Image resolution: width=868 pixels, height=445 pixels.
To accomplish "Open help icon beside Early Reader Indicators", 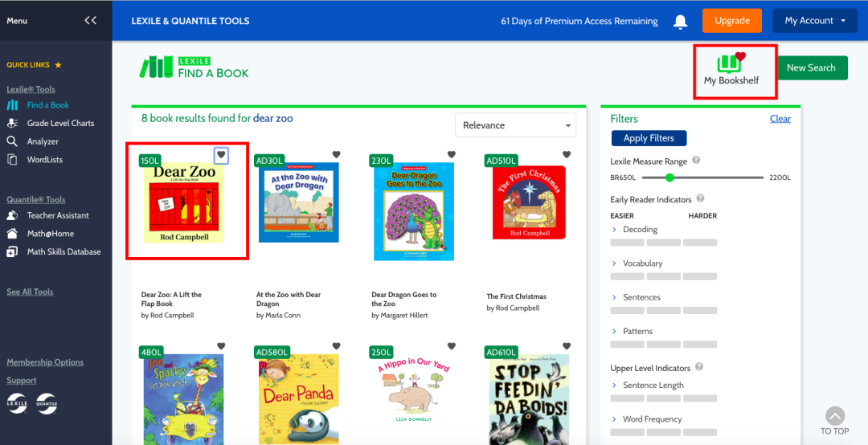I will click(700, 198).
